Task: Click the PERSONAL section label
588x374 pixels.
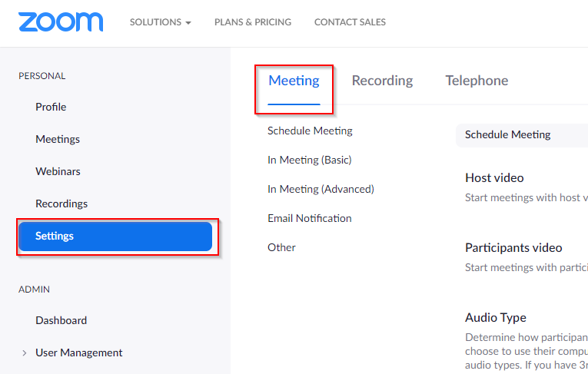Action: pos(42,76)
